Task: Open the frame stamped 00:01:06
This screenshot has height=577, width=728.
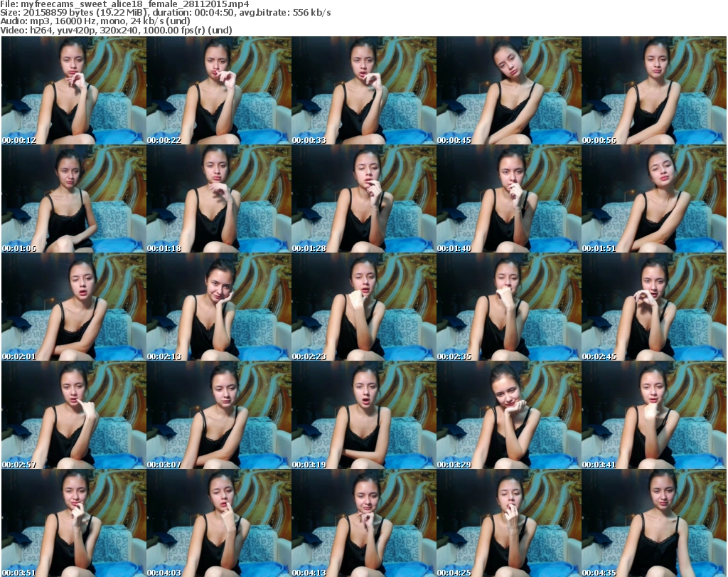Action: click(74, 198)
